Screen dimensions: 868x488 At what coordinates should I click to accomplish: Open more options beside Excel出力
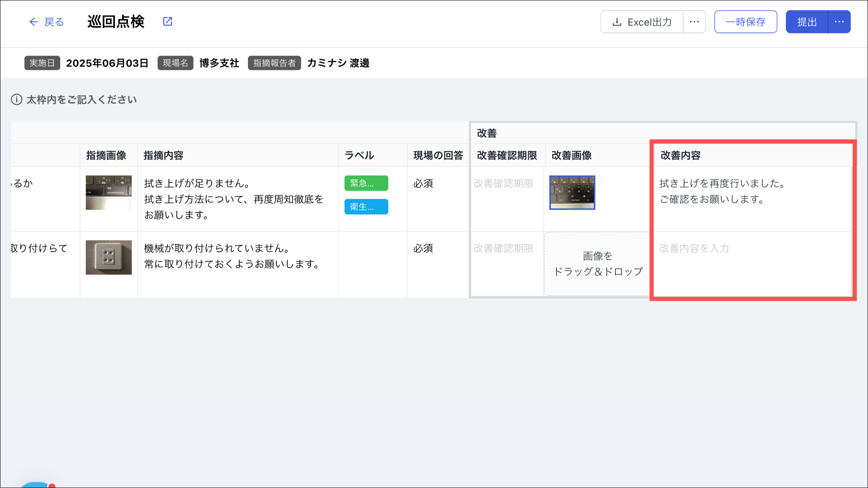(694, 22)
